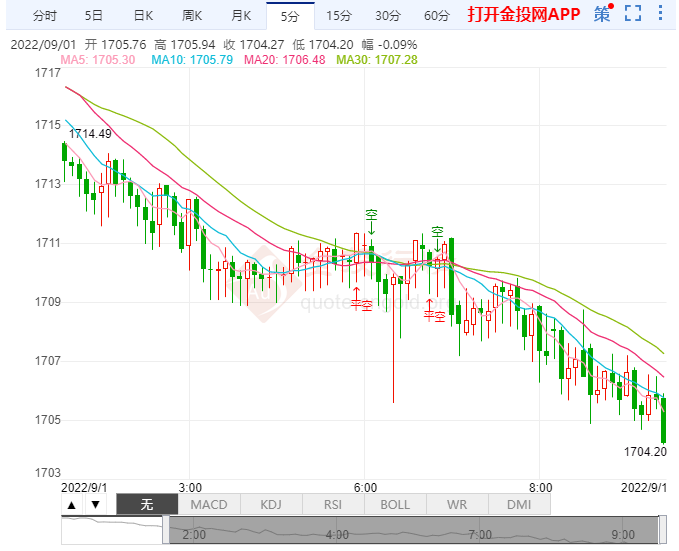Show the MACD indicator
This screenshot has height=551, width=679.
tap(209, 505)
